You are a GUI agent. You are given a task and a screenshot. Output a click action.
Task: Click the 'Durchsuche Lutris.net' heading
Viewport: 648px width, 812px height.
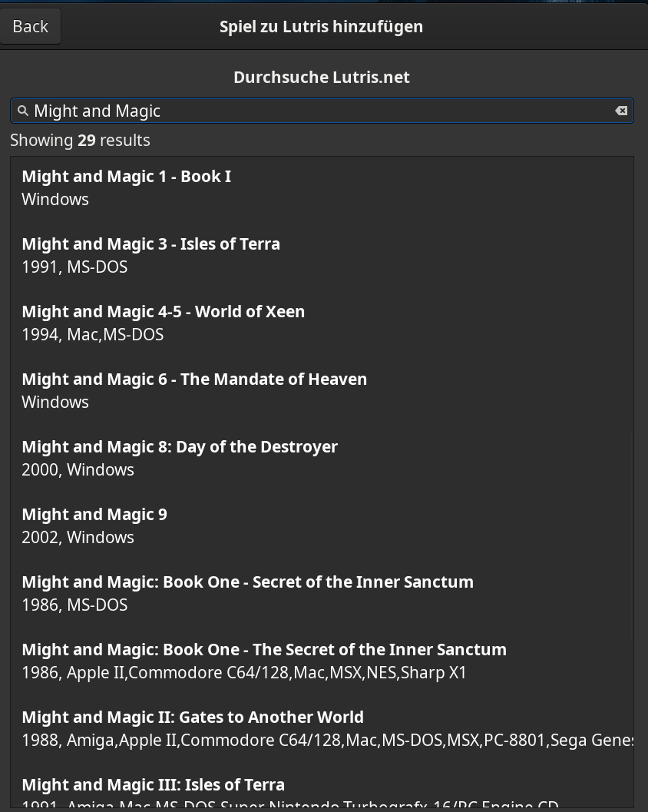[321, 78]
